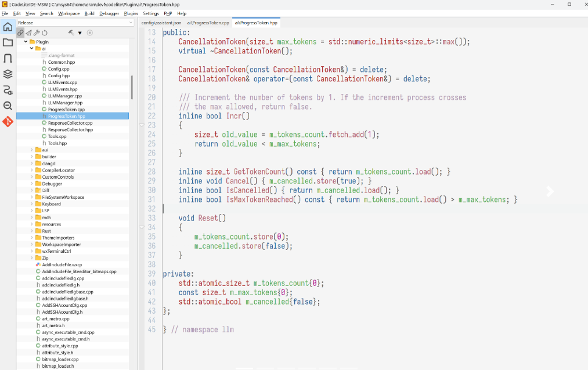Open the Git sidebar icon
The image size is (588, 370).
pos(8,121)
